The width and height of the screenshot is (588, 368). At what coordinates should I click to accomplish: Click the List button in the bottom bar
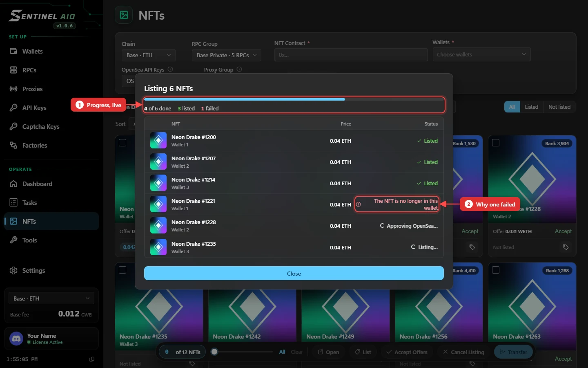(363, 352)
